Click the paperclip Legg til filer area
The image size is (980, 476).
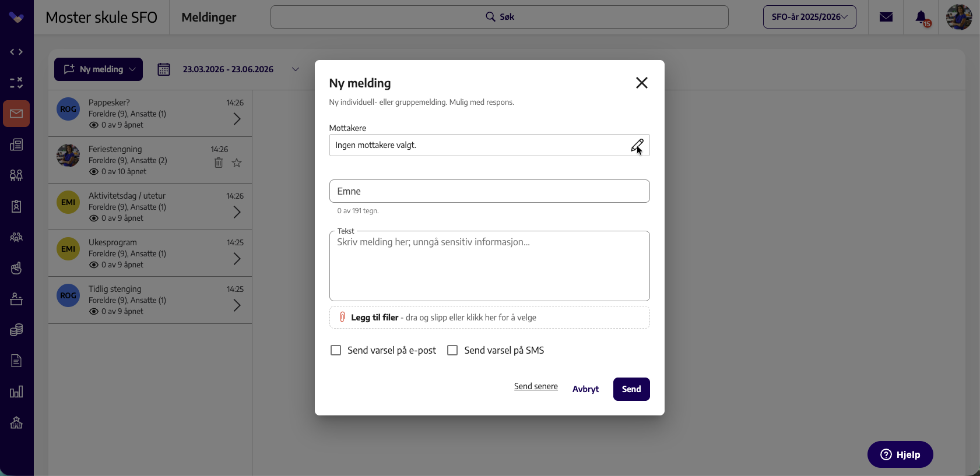point(489,318)
